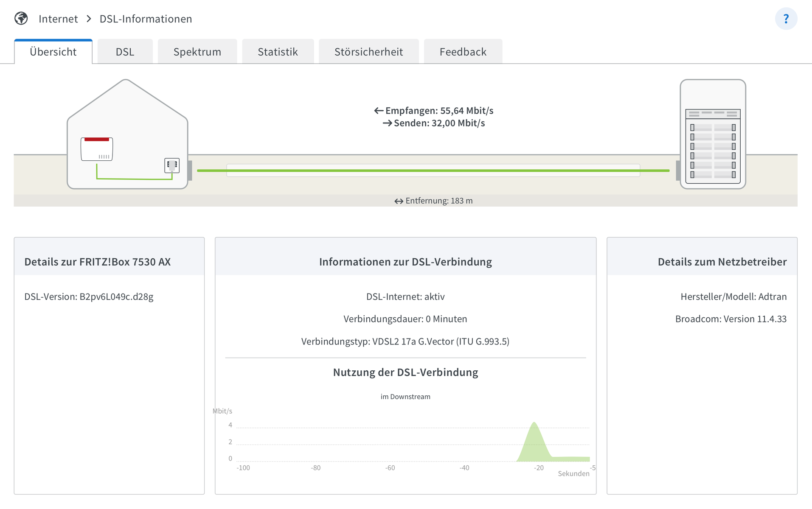Go to the Störsicherheit tab
812x509 pixels.
tap(368, 52)
